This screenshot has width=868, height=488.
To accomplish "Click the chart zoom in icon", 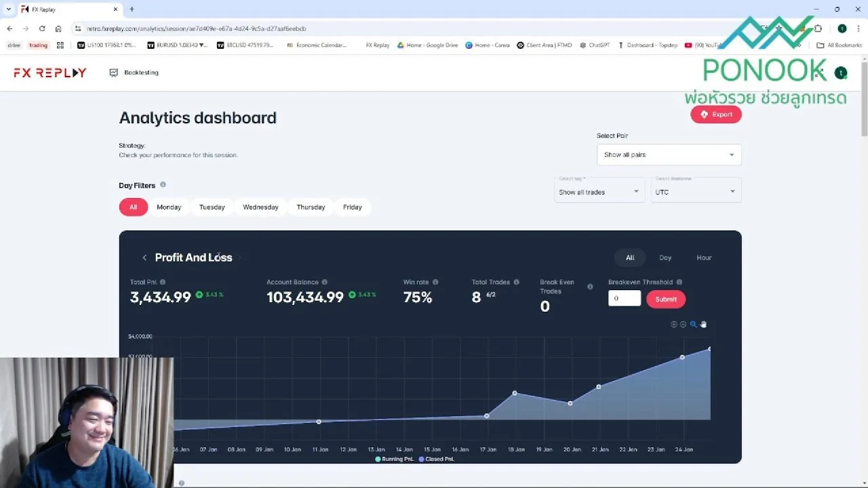I will tap(674, 325).
